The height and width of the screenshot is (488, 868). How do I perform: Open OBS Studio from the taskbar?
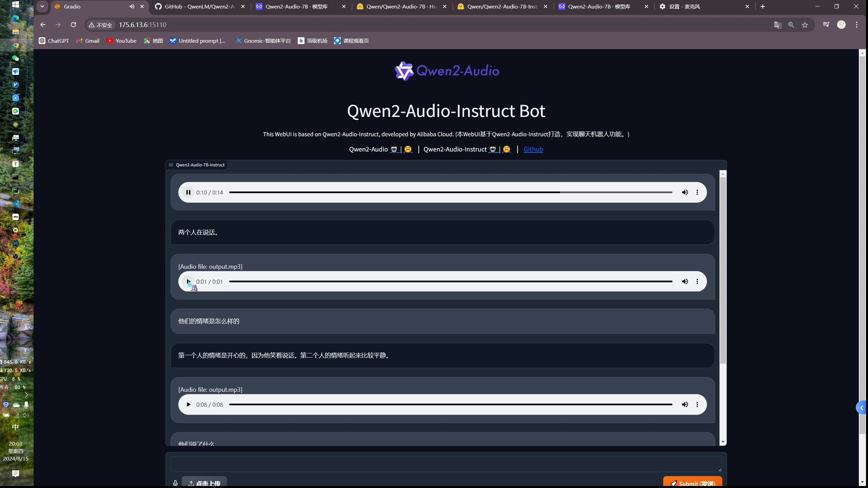pos(16,257)
